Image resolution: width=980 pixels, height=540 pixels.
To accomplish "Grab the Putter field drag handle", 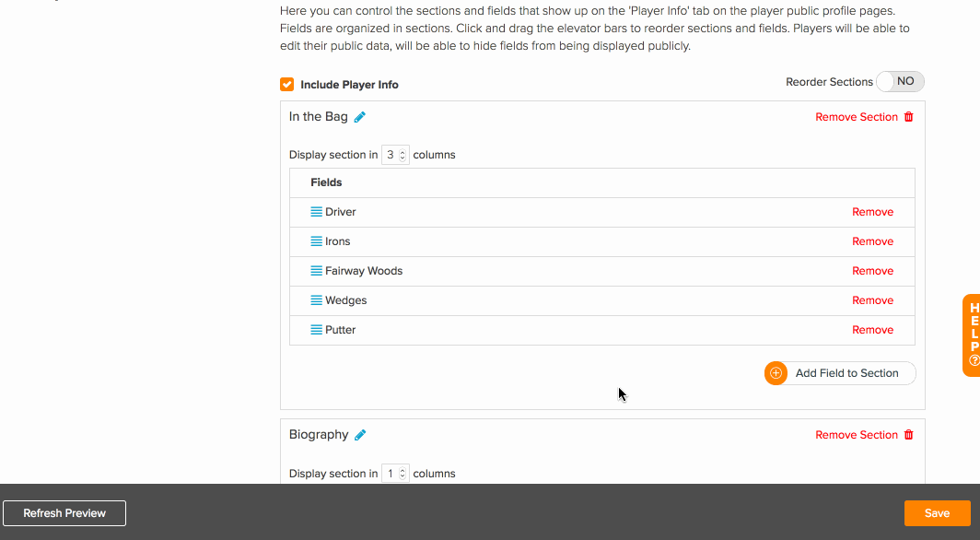I will pyautogui.click(x=316, y=329).
